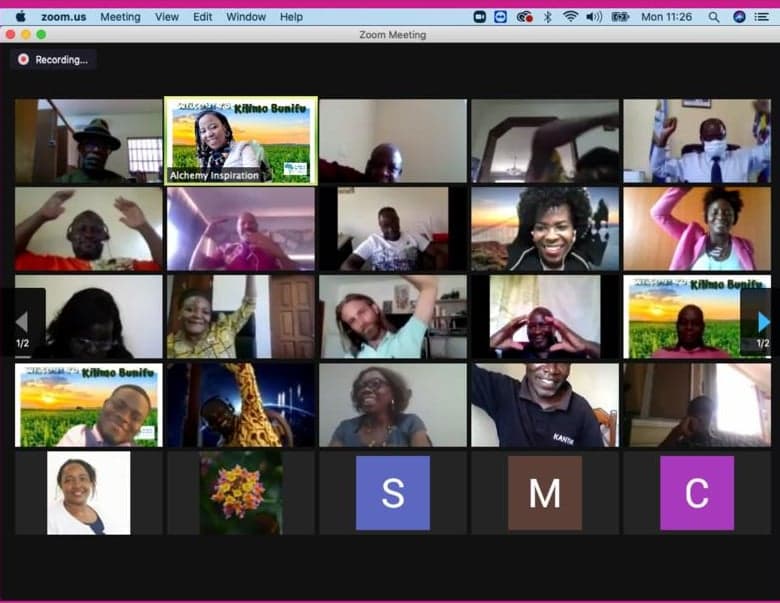Select the woman in white profile photo tile

[x=89, y=493]
